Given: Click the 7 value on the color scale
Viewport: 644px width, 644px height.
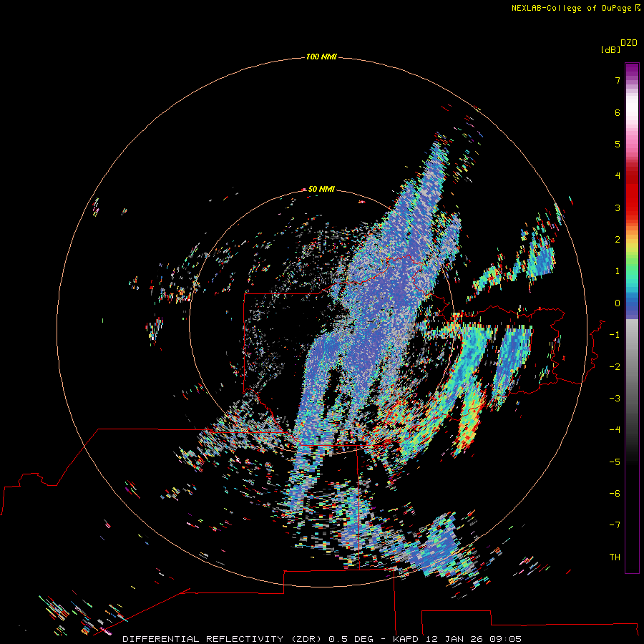Looking at the screenshot, I should 618,81.
